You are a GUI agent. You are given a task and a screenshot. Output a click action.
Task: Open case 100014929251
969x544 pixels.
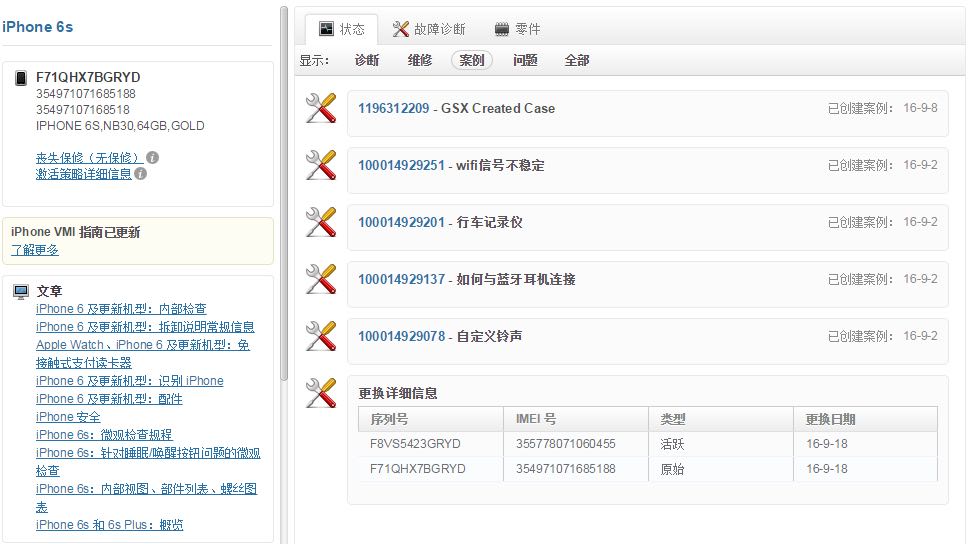tap(402, 165)
